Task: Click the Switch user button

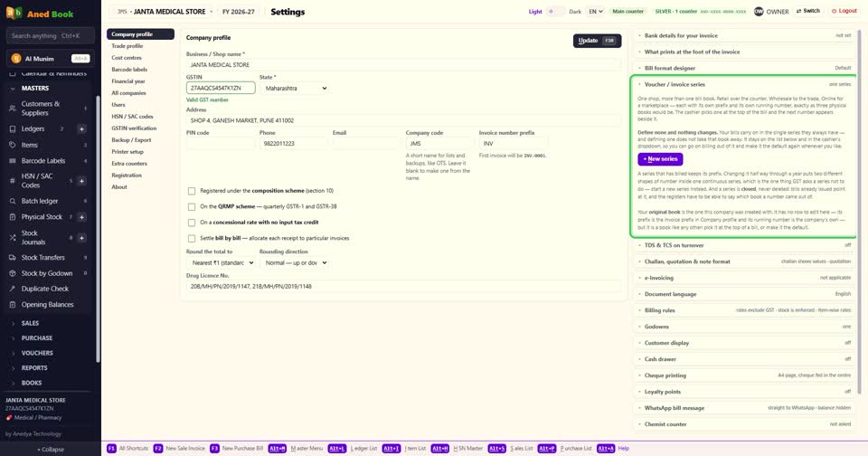Action: [x=807, y=11]
